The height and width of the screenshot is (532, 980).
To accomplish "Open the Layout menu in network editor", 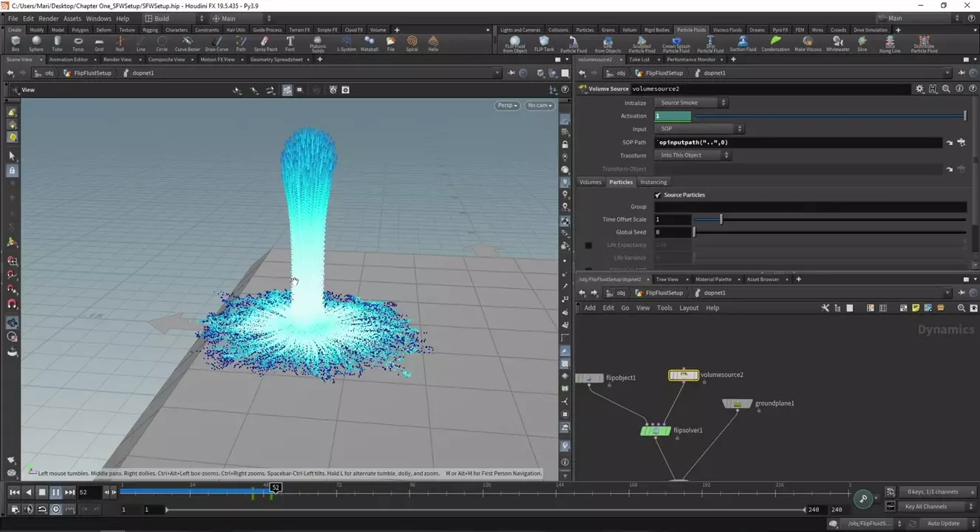I will coord(688,308).
